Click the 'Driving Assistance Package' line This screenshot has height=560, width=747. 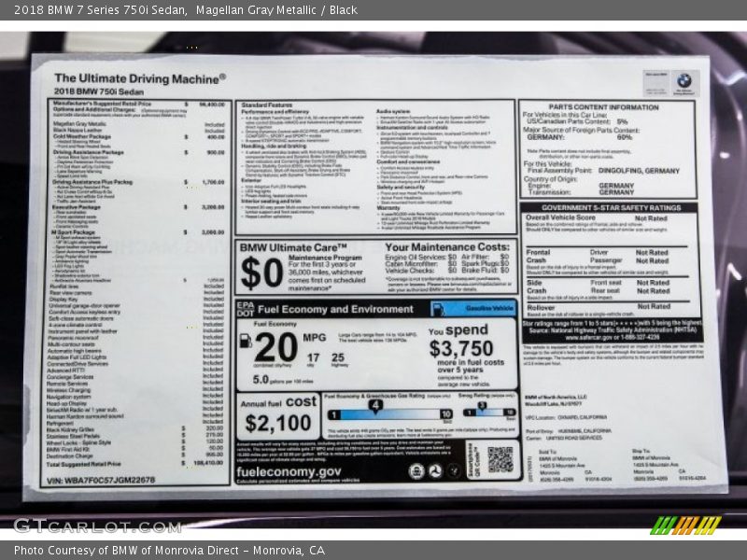(138, 152)
